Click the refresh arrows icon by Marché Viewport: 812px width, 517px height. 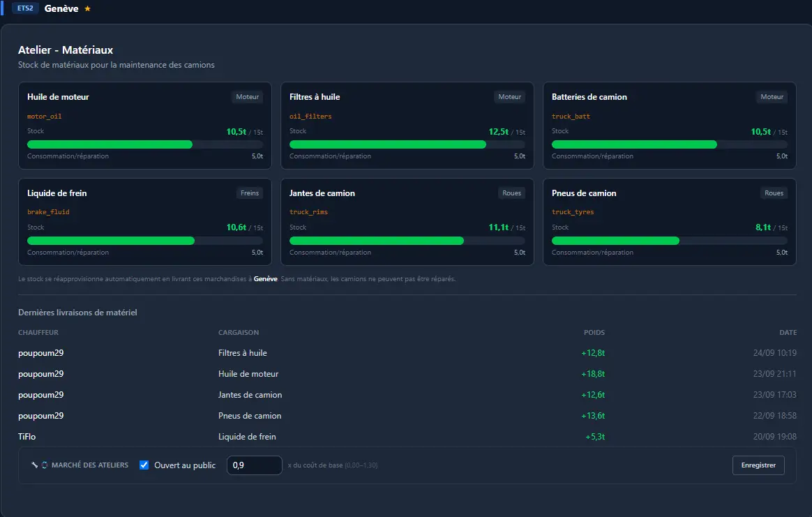coord(45,465)
